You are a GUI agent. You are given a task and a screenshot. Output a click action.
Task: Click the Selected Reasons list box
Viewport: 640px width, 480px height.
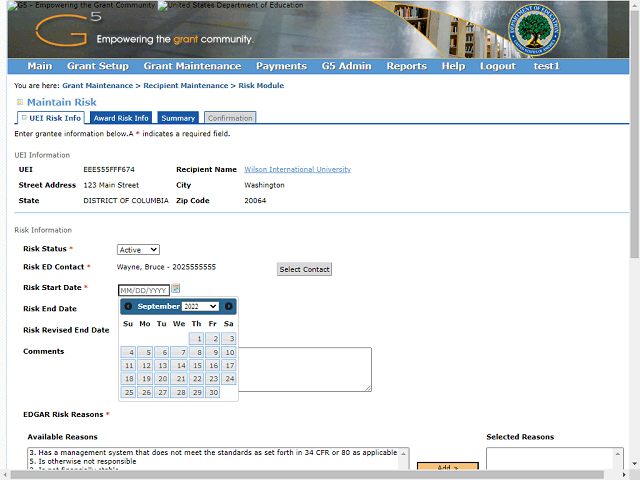(x=554, y=459)
